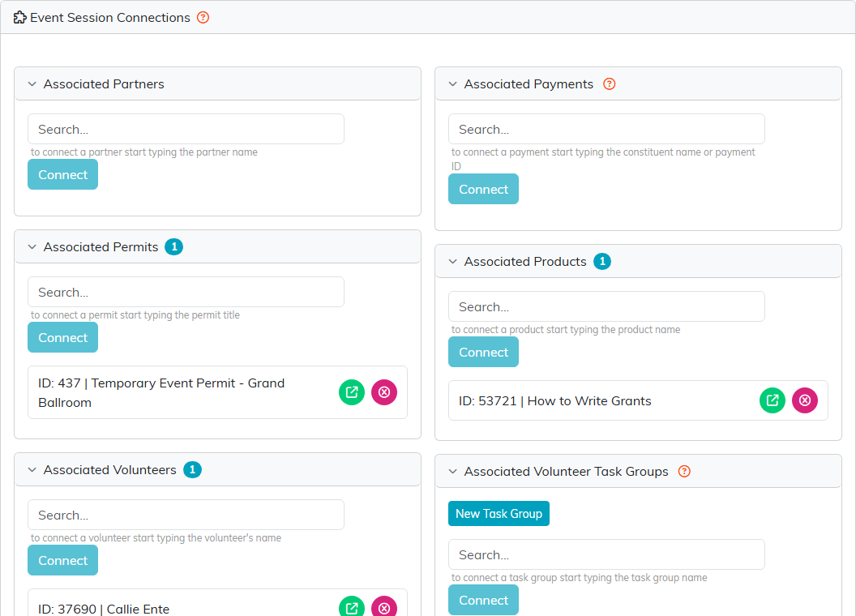Remove the Callie Ente volunteer connection
Viewport: 856px width, 616px height.
pos(384,607)
